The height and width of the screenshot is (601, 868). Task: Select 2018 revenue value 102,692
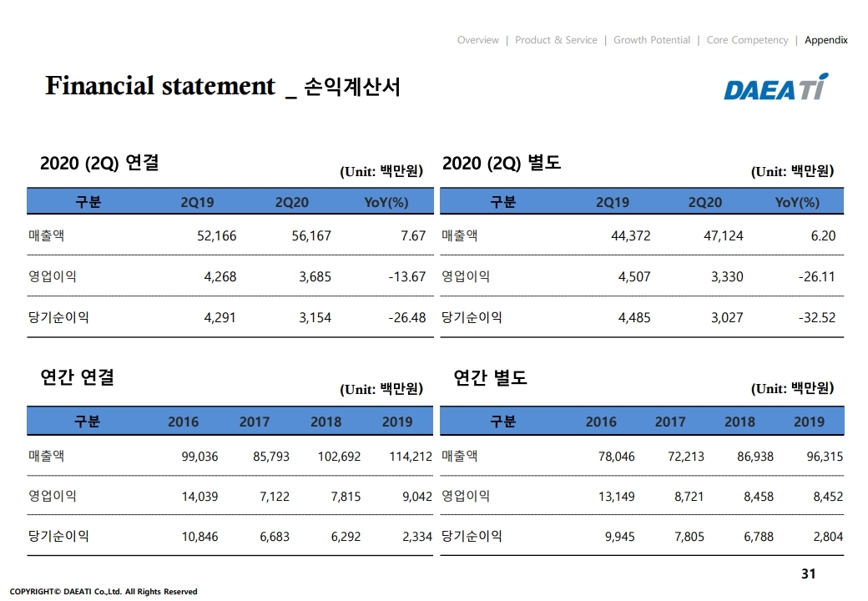[x=339, y=457]
